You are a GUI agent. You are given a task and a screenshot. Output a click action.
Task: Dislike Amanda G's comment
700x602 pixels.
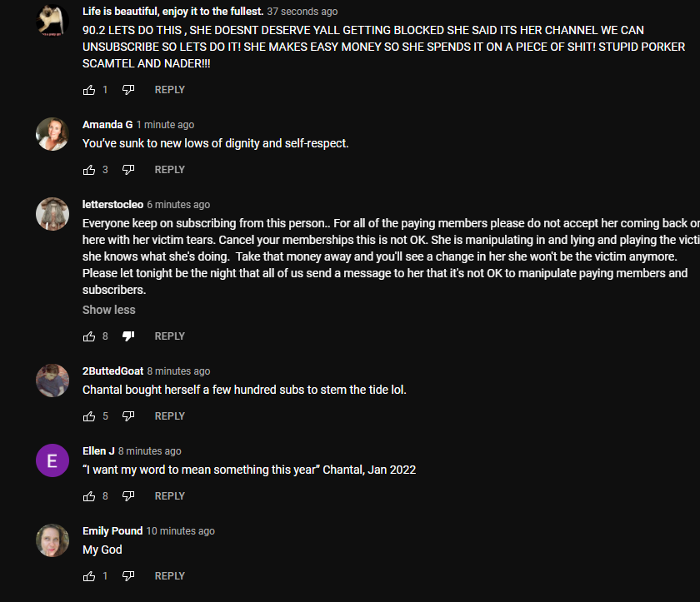click(x=128, y=170)
